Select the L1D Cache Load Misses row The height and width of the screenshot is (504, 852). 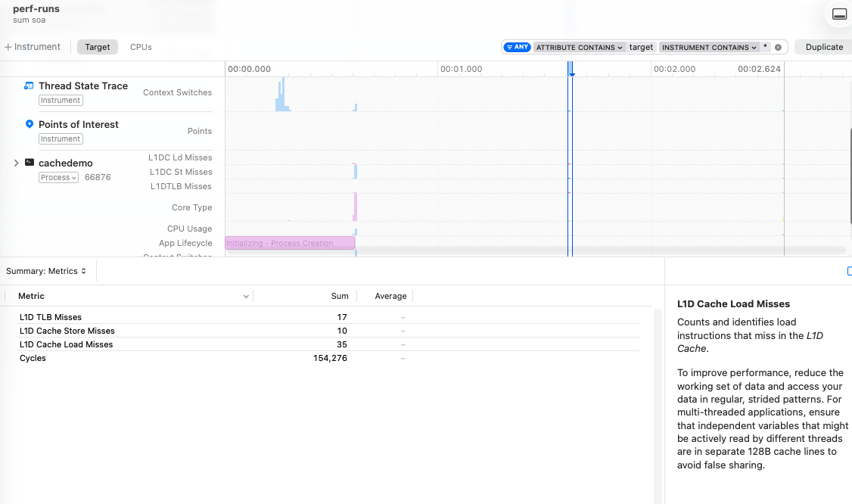tap(328, 344)
